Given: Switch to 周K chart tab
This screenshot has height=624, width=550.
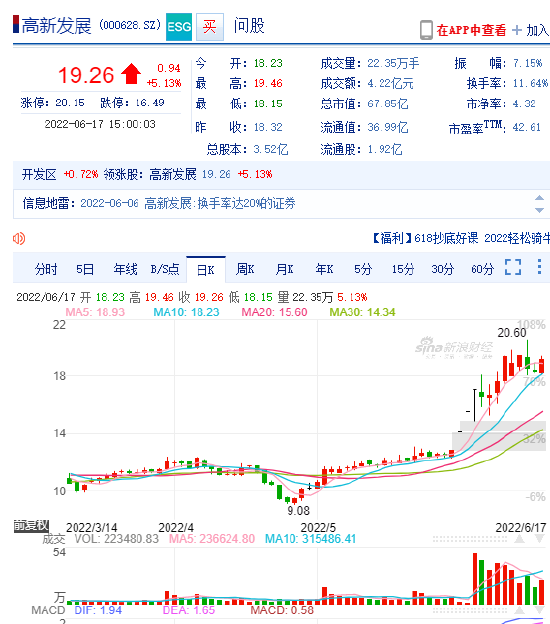Looking at the screenshot, I should pyautogui.click(x=245, y=269).
